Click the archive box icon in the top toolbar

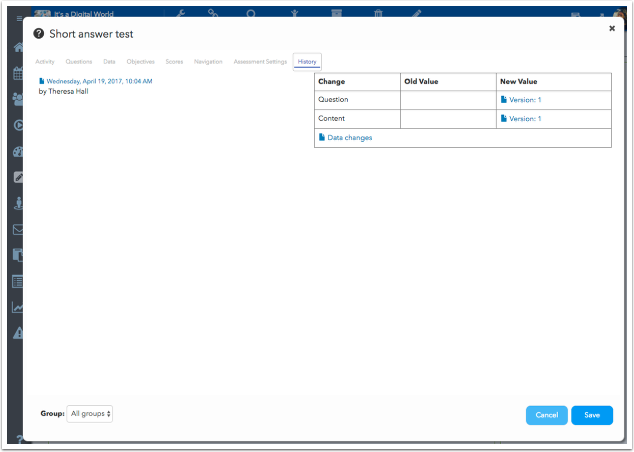pos(336,13)
